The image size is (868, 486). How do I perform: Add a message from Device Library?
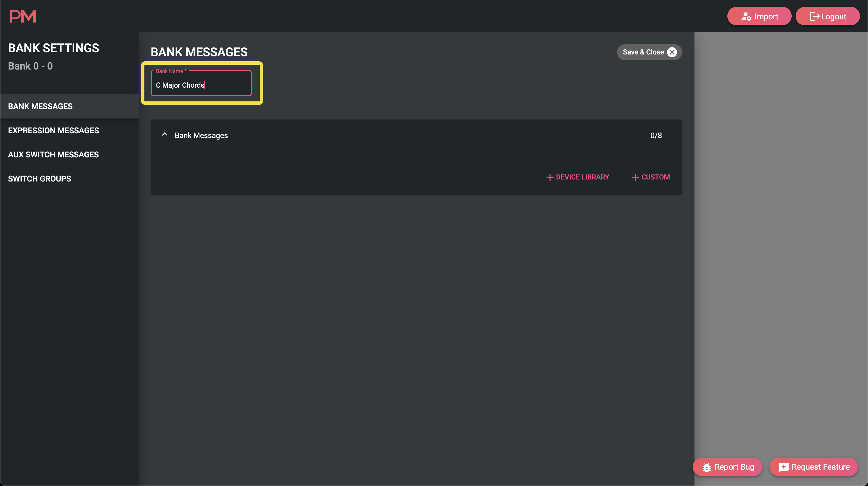(x=578, y=177)
